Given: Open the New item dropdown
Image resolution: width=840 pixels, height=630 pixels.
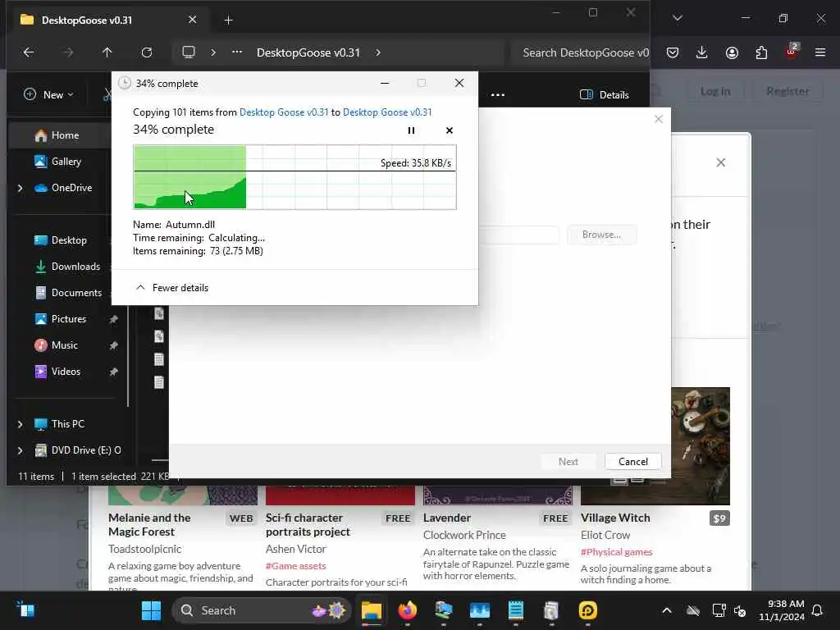Looking at the screenshot, I should pyautogui.click(x=48, y=95).
